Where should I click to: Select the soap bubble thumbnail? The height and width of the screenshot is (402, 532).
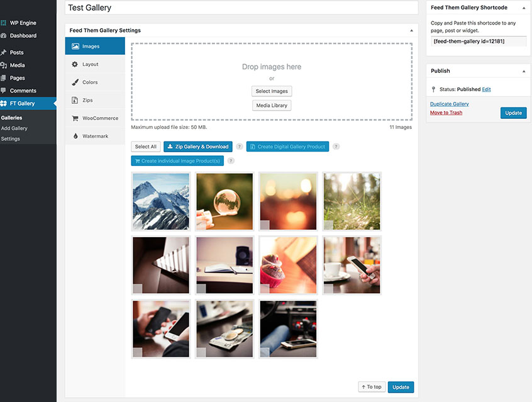(224, 202)
